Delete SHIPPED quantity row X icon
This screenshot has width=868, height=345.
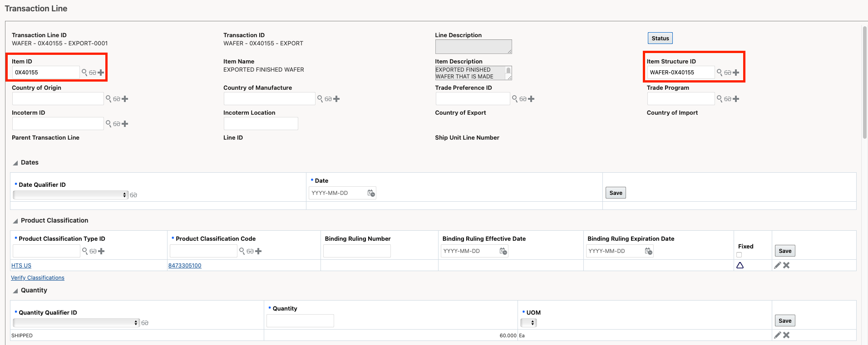[786, 335]
